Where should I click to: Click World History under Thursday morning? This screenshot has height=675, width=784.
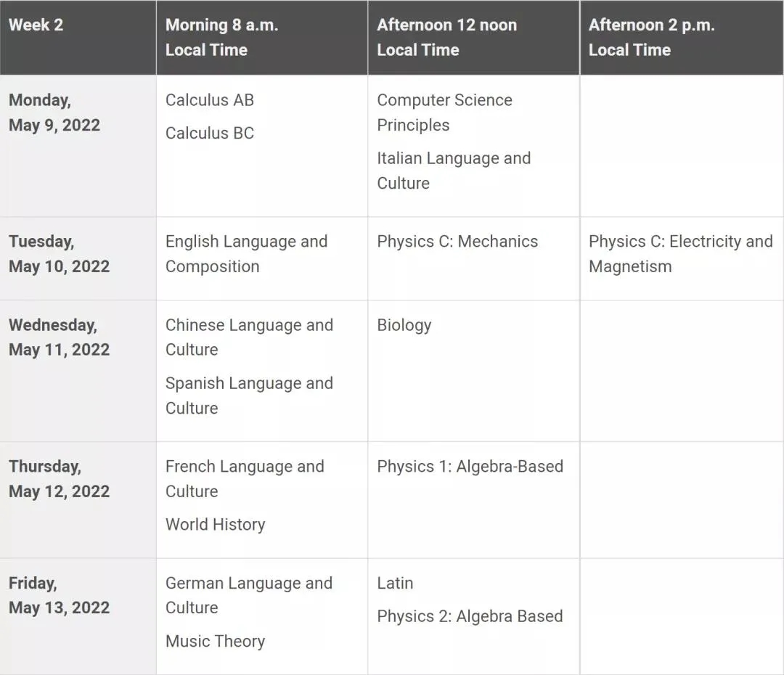pos(215,525)
